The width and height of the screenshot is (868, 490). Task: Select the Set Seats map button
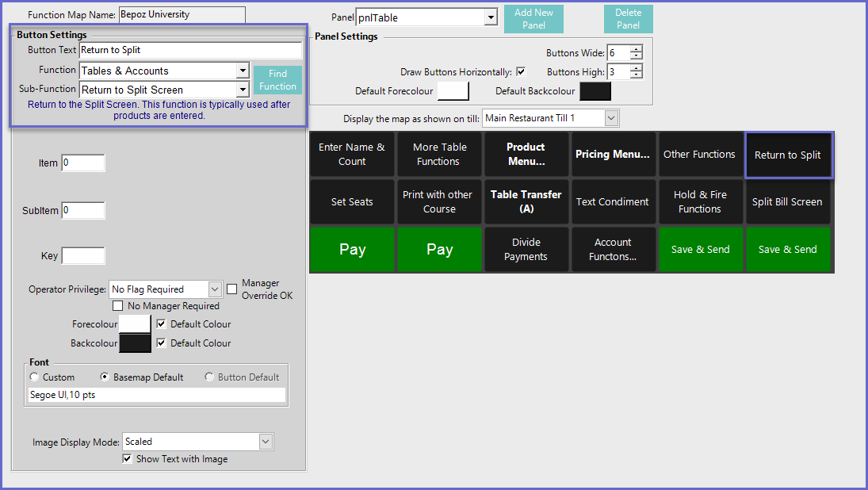tap(352, 202)
